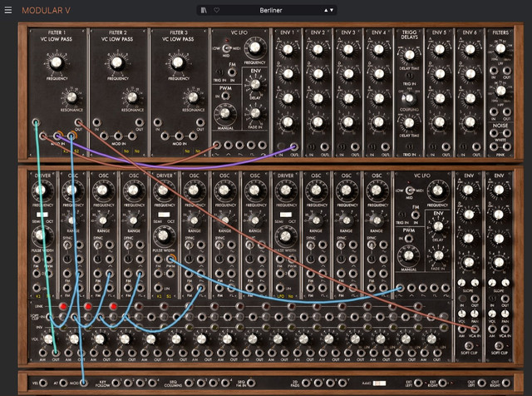Viewport: 532px width, 396px height.
Task: Toggle the first lit red LINK button
Action: click(x=63, y=306)
